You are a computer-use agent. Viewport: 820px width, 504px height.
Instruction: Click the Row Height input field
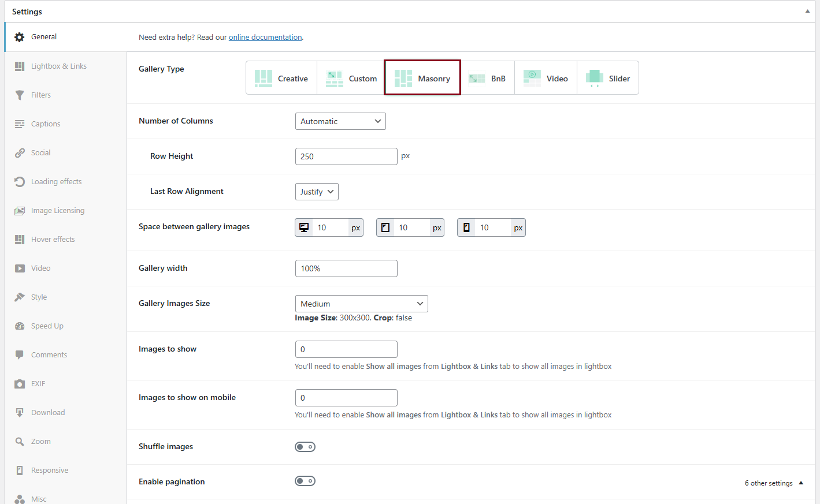click(x=346, y=156)
